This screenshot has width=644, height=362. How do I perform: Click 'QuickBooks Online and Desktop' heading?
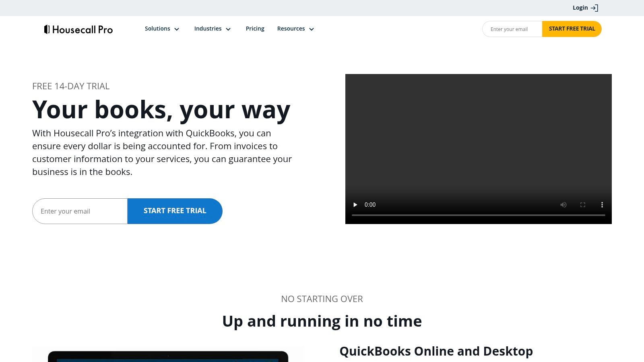pos(436,351)
